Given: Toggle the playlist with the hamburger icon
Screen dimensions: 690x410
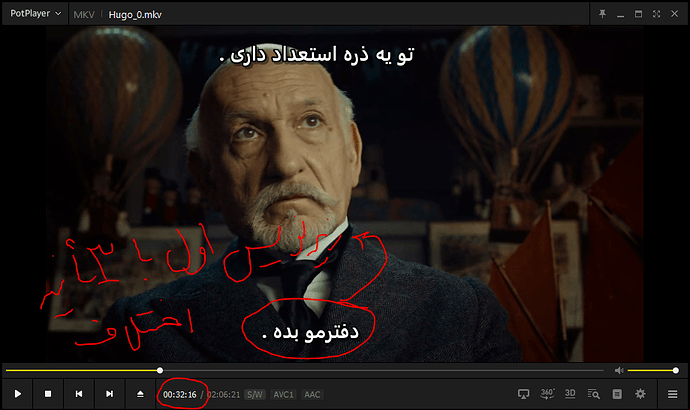Looking at the screenshot, I should (x=672, y=394).
